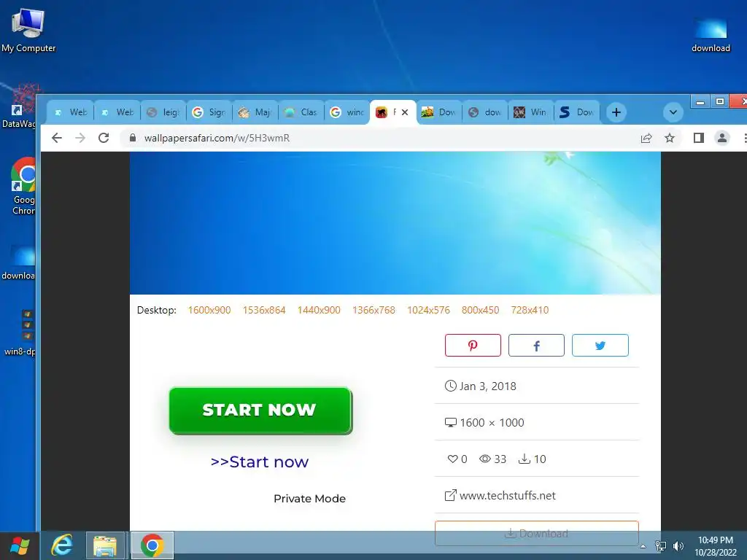Click the green START NOW button
The width and height of the screenshot is (747, 560).
coord(260,411)
